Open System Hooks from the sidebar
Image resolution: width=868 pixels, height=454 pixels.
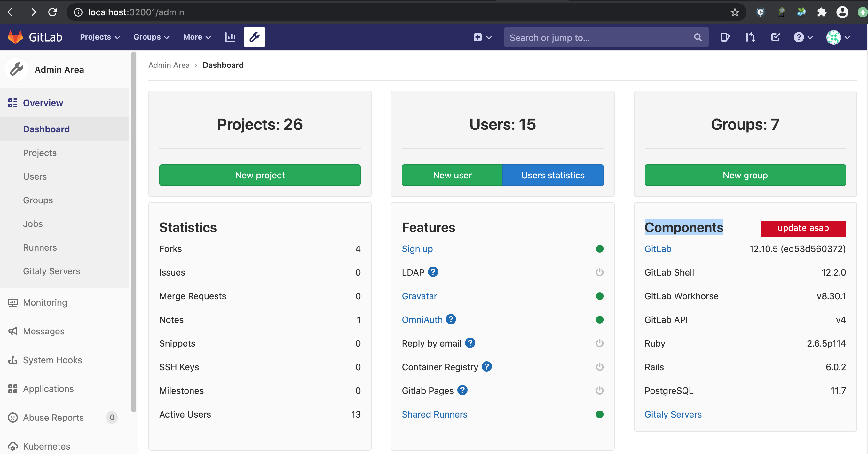pos(52,360)
